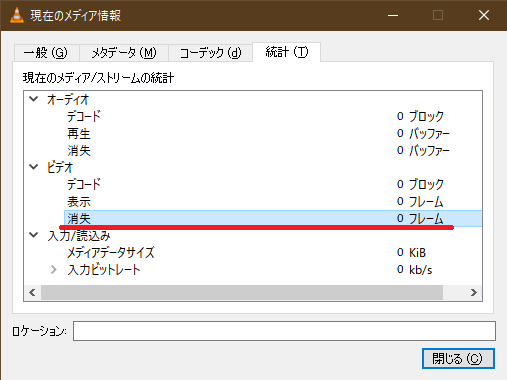
Task: Click the 入力ビットレート label
Action: [x=104, y=269]
